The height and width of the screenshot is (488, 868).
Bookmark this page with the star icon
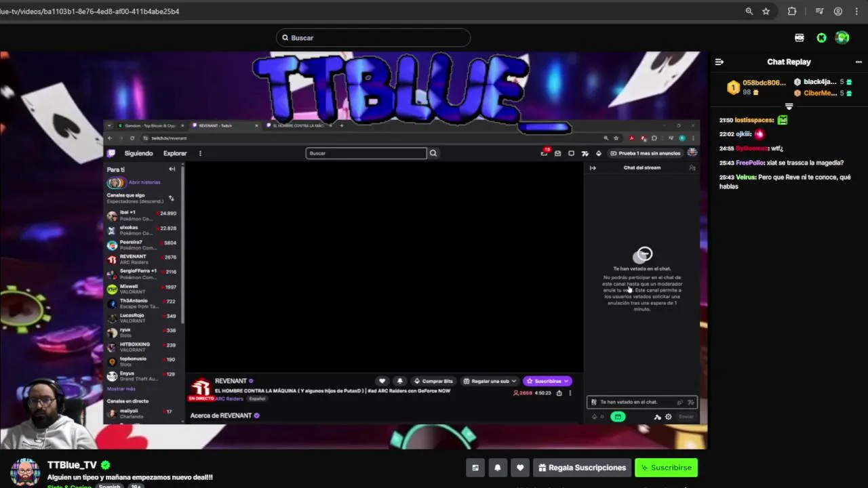click(x=766, y=11)
